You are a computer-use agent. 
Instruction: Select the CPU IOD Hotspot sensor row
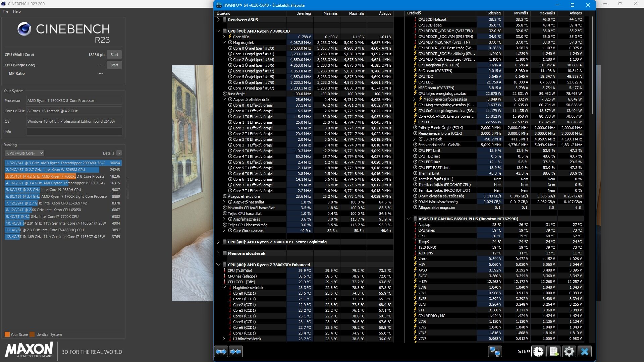pyautogui.click(x=495, y=19)
